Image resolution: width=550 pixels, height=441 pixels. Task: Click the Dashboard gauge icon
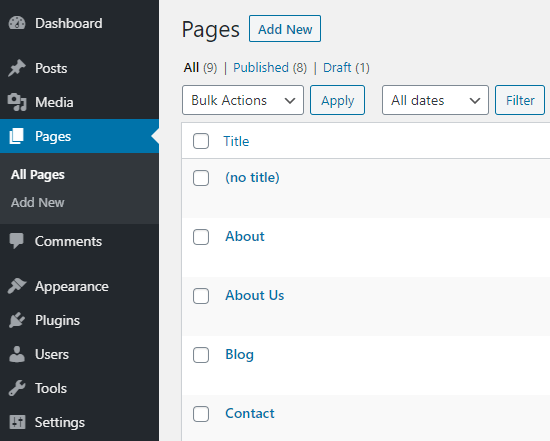point(17,23)
